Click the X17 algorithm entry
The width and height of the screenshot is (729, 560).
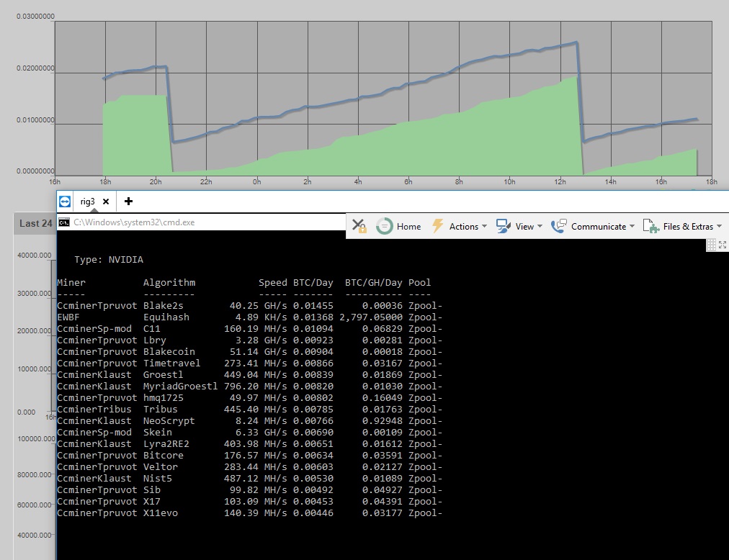[151, 502]
